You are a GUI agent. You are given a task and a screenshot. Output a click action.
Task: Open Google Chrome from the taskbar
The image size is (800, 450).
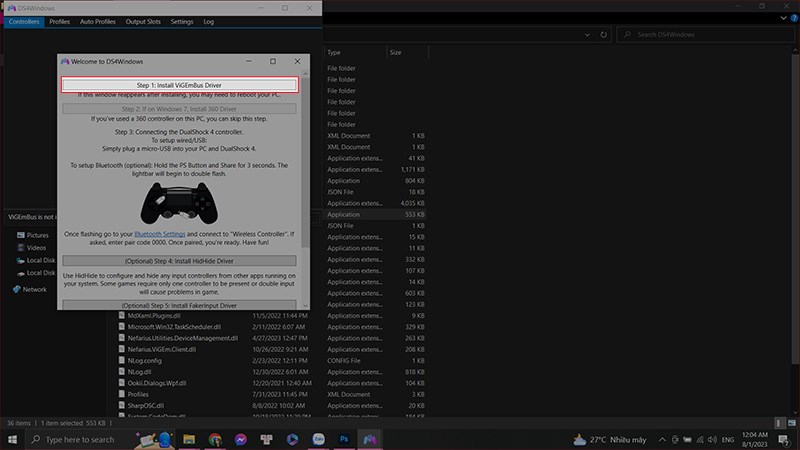click(215, 439)
